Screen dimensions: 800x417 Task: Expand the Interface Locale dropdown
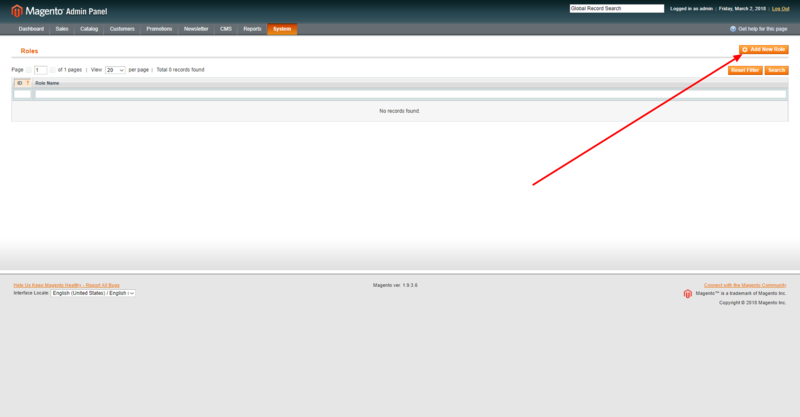(93, 293)
